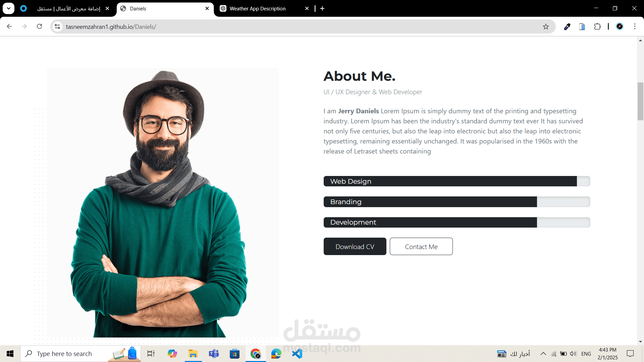The image size is (644, 362).
Task: Click the Web Design progress bar
Action: [x=457, y=181]
